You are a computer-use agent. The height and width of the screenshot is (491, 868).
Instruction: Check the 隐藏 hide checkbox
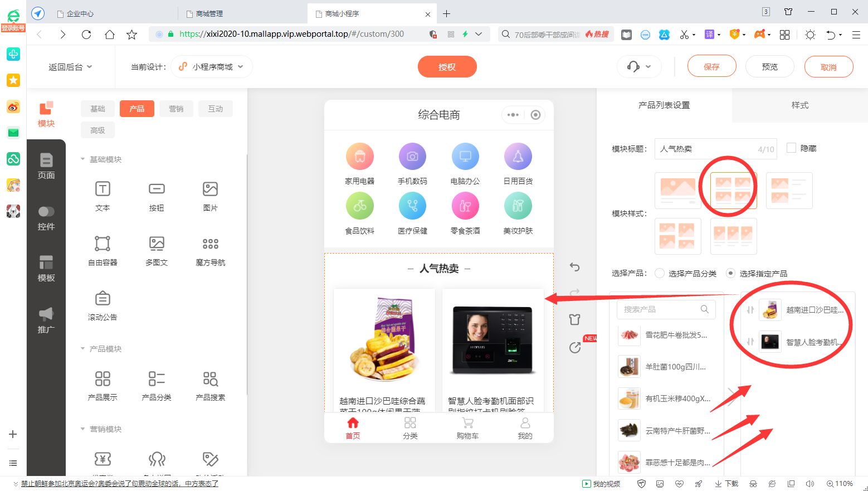click(x=791, y=147)
